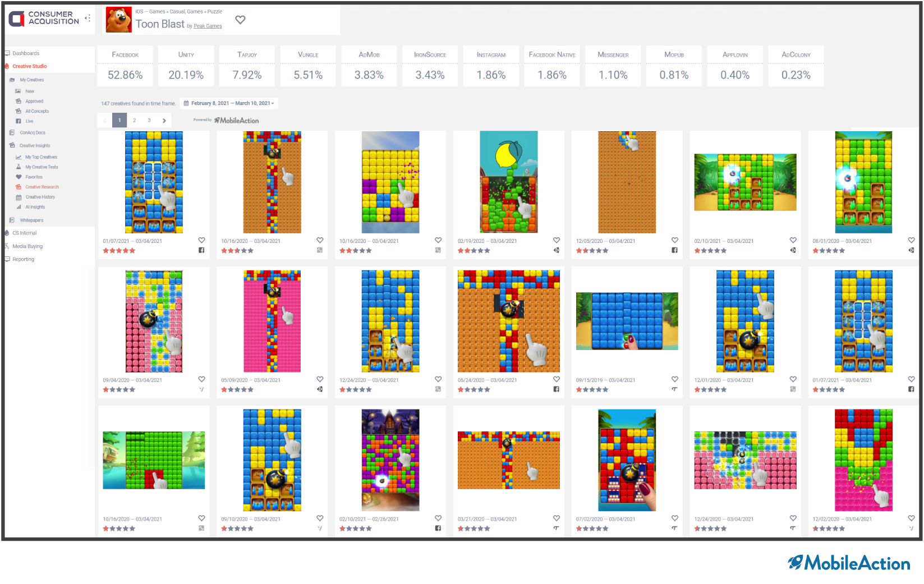Click the ConAcq Docs document icon
This screenshot has height=584, width=924.
click(12, 132)
